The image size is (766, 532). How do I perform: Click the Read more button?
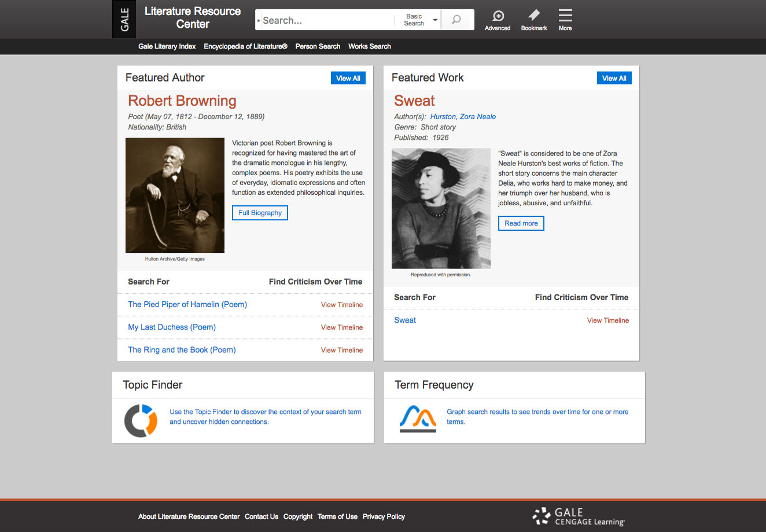[521, 223]
